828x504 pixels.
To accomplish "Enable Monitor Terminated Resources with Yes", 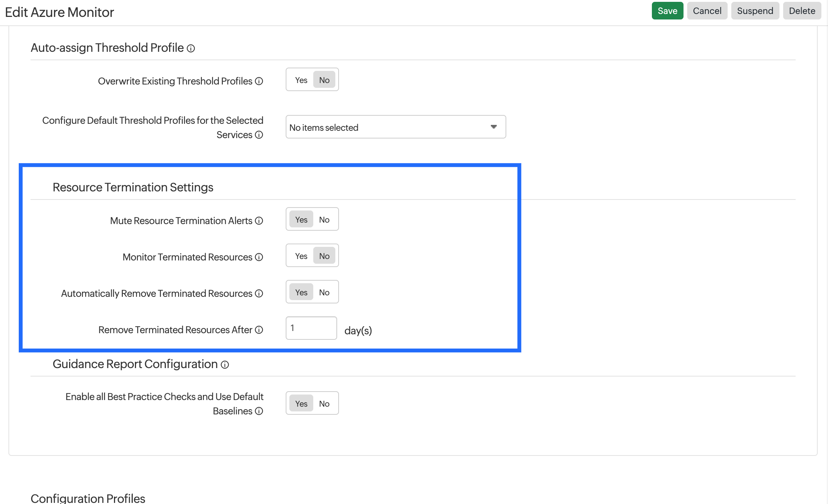I will (x=301, y=256).
